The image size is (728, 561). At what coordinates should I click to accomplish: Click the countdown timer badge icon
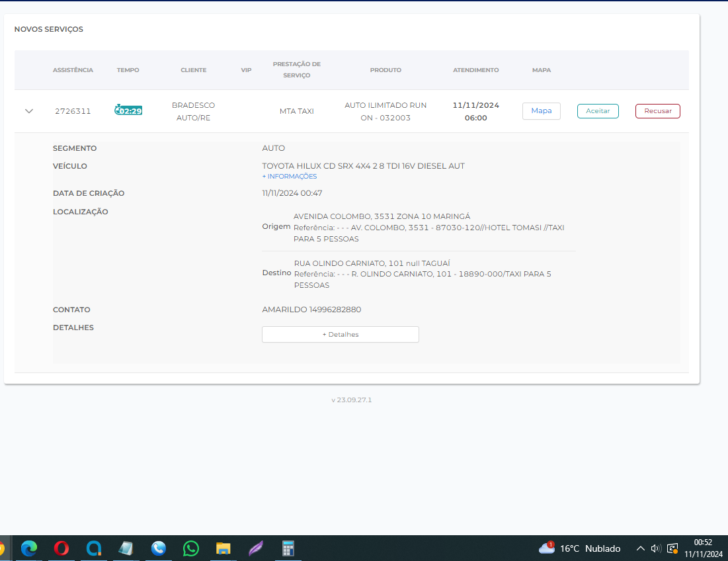(x=128, y=110)
